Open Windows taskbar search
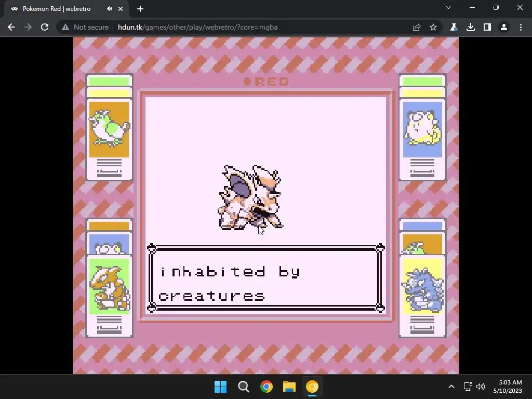Viewport: 532px width, 399px height. pyautogui.click(x=243, y=387)
